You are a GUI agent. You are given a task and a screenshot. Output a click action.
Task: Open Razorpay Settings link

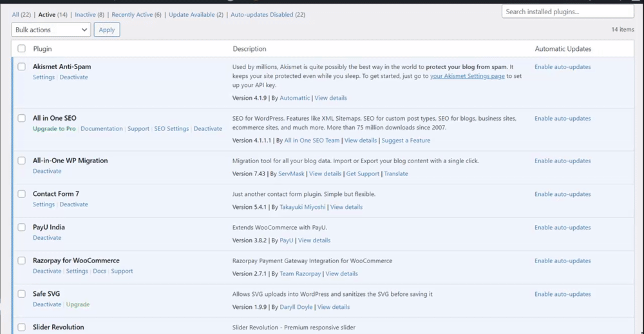77,271
